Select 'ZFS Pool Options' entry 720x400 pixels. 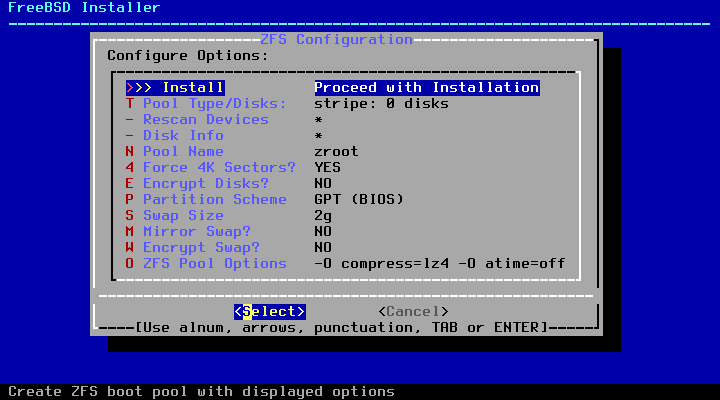tap(214, 264)
